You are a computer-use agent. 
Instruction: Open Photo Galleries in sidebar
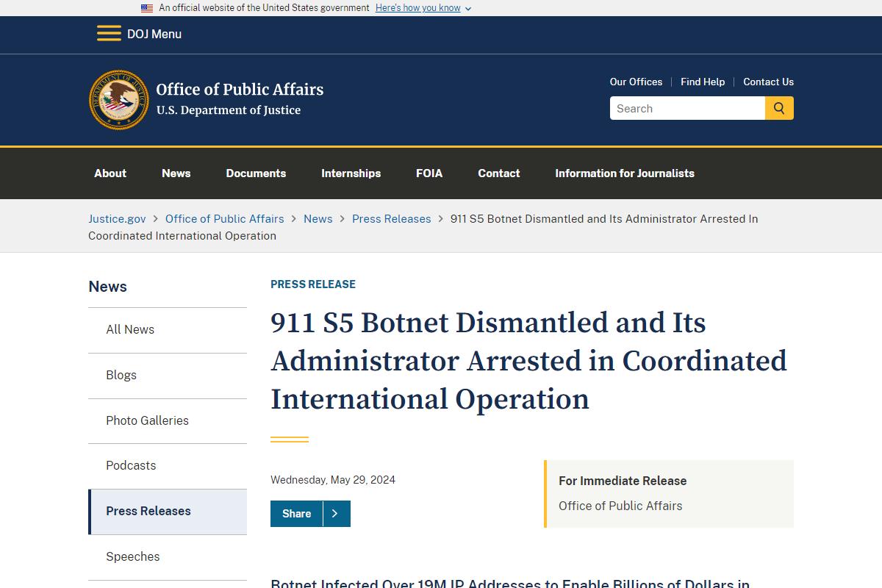click(x=168, y=421)
